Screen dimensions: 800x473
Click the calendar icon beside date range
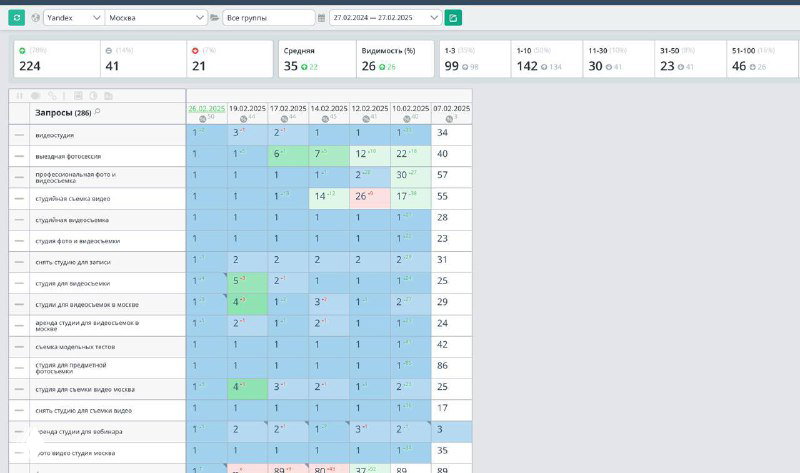(321, 18)
